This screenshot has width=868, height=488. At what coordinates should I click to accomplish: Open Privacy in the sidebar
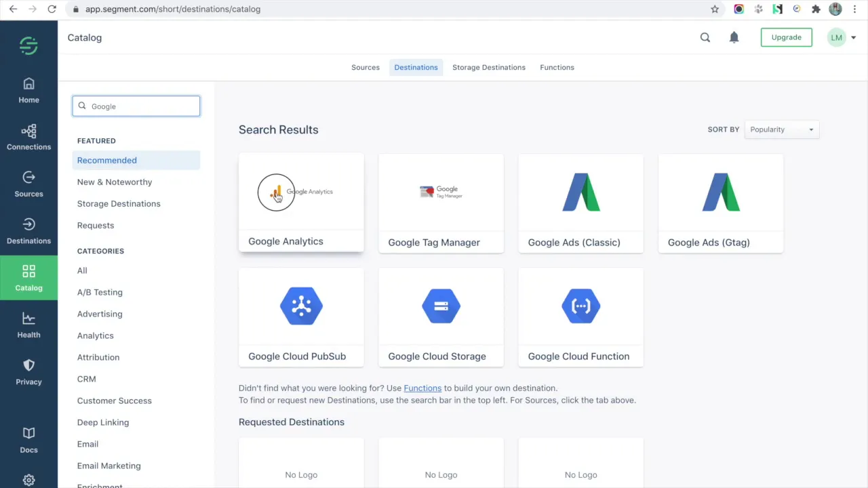pos(28,372)
